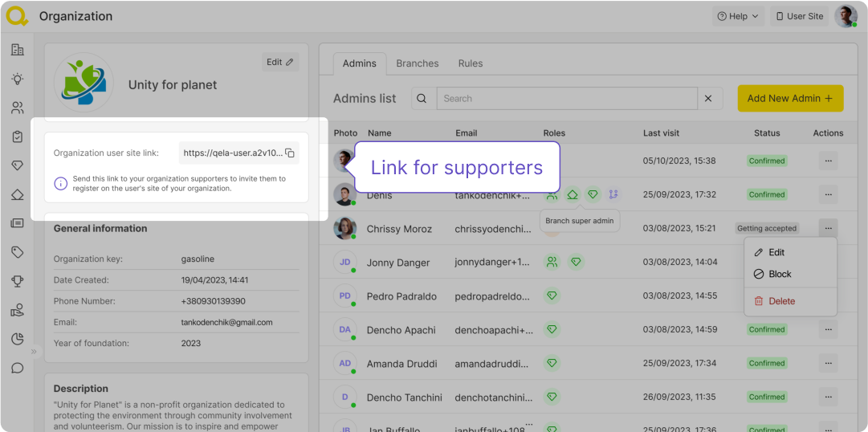Click the Add New Admin button
The width and height of the screenshot is (868, 432).
[x=790, y=99]
